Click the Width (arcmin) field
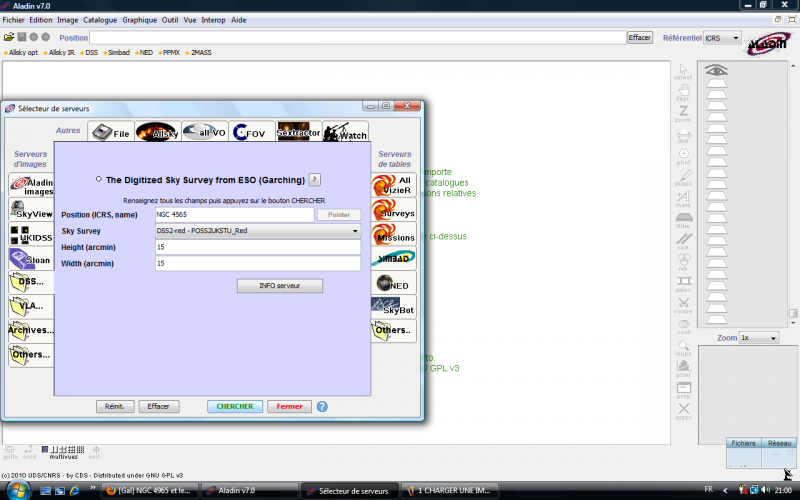 click(x=258, y=264)
